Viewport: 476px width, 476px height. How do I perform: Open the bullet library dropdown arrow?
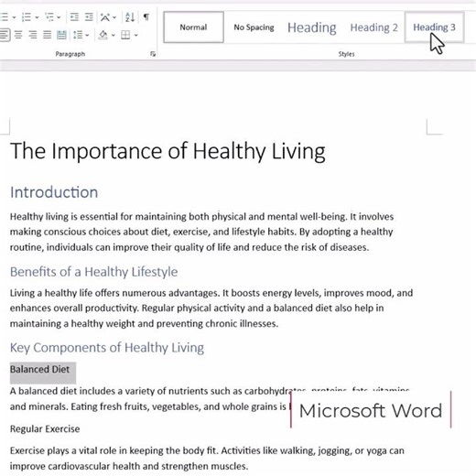coord(14,17)
